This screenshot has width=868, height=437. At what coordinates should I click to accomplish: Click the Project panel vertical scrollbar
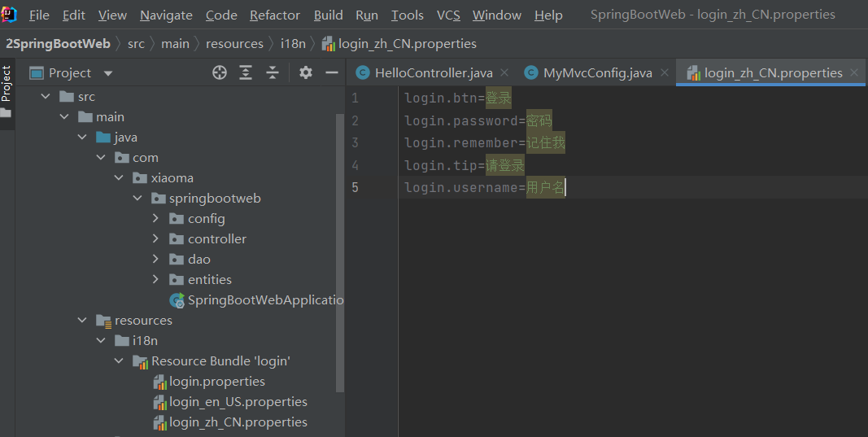click(340, 252)
